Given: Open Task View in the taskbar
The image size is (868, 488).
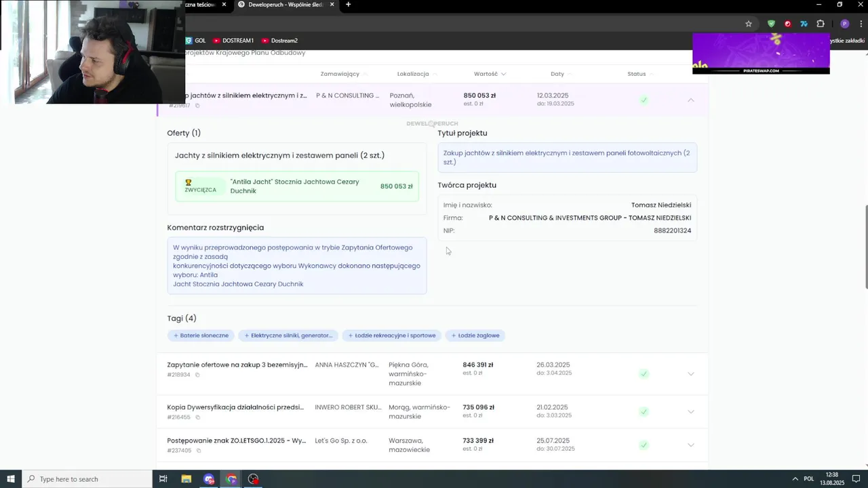Looking at the screenshot, I should click(163, 479).
